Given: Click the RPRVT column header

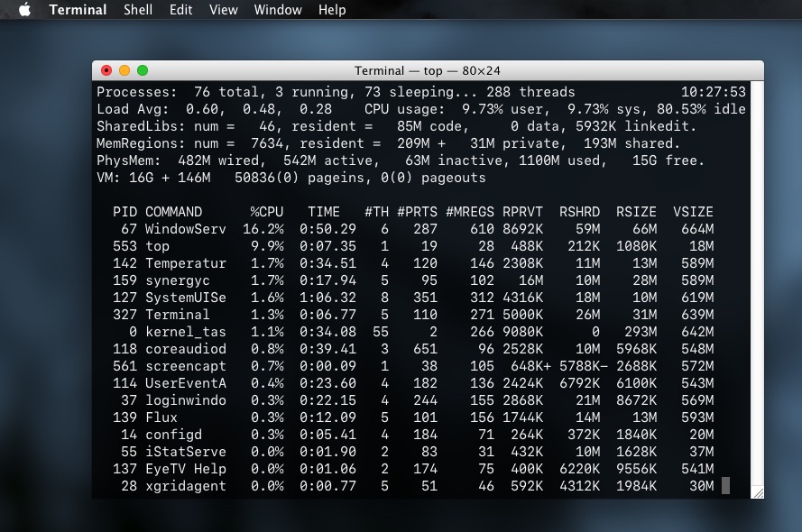Looking at the screenshot, I should (x=522, y=212).
